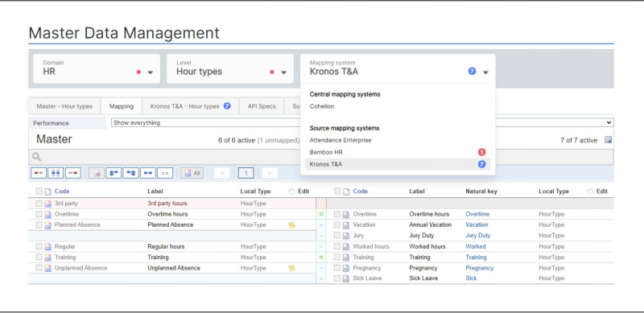Image resolution: width=644 pixels, height=313 pixels.
Task: Open the Domain HR dropdown
Action: [x=97, y=68]
